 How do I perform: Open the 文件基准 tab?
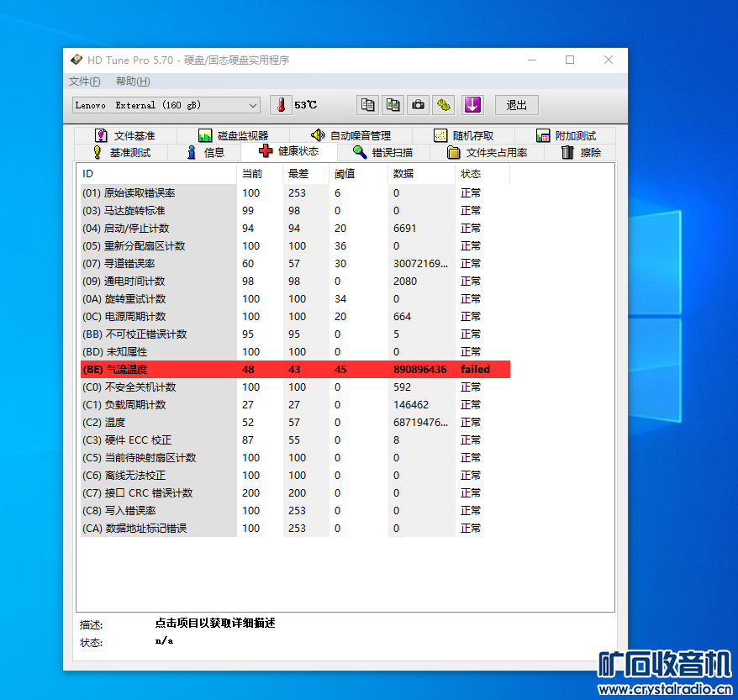click(125, 135)
